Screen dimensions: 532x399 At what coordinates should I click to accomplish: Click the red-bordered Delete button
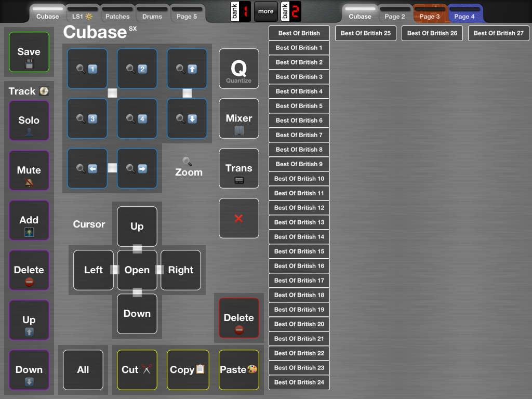[x=239, y=318]
